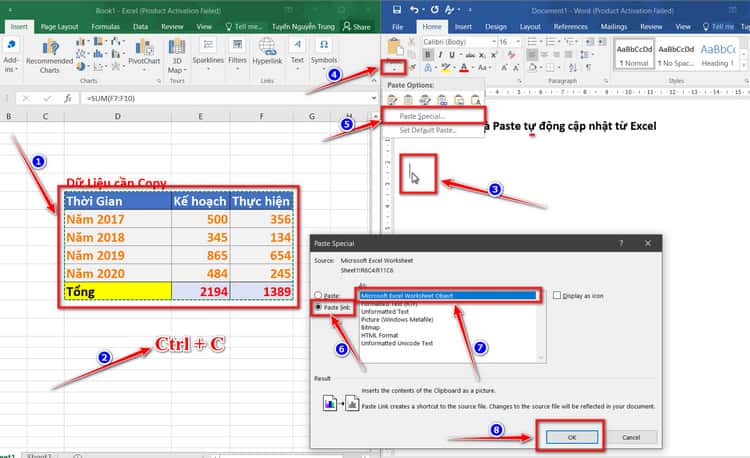Click the Justify alignment icon in Word

click(568, 55)
